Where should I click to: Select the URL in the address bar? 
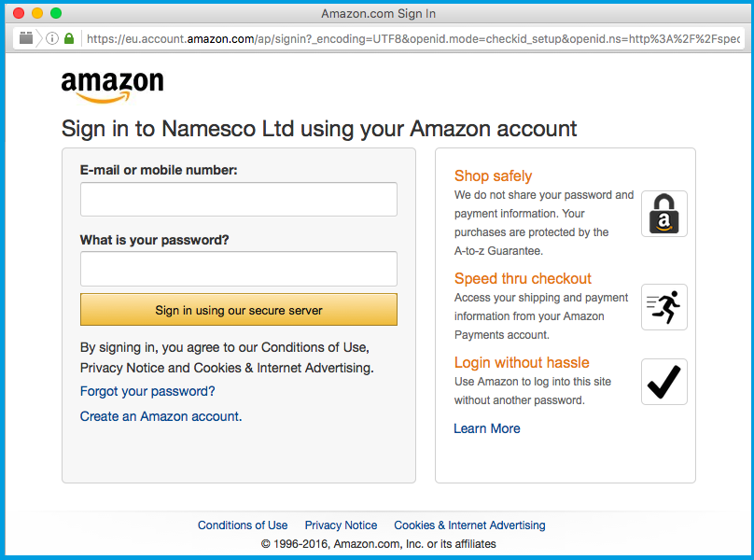[x=411, y=38]
